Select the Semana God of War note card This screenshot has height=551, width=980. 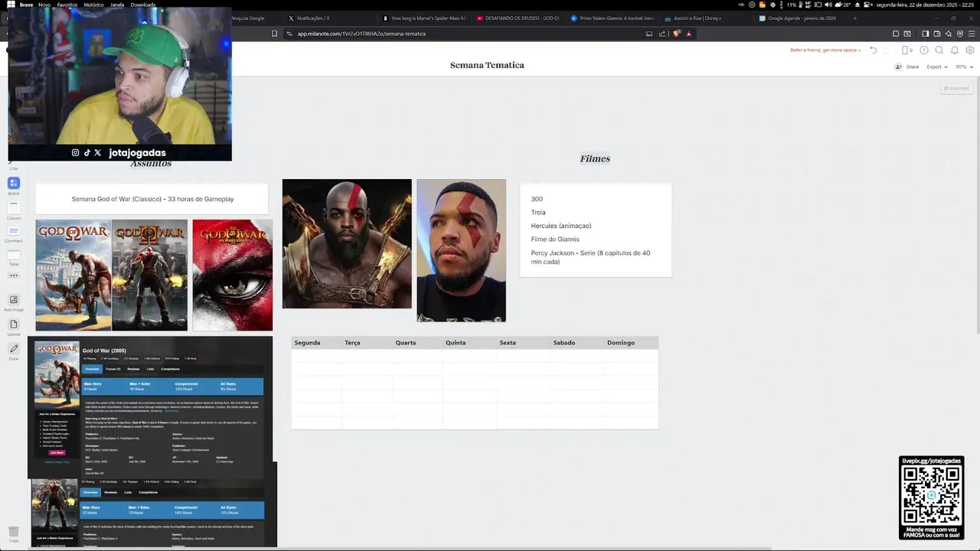tap(152, 199)
